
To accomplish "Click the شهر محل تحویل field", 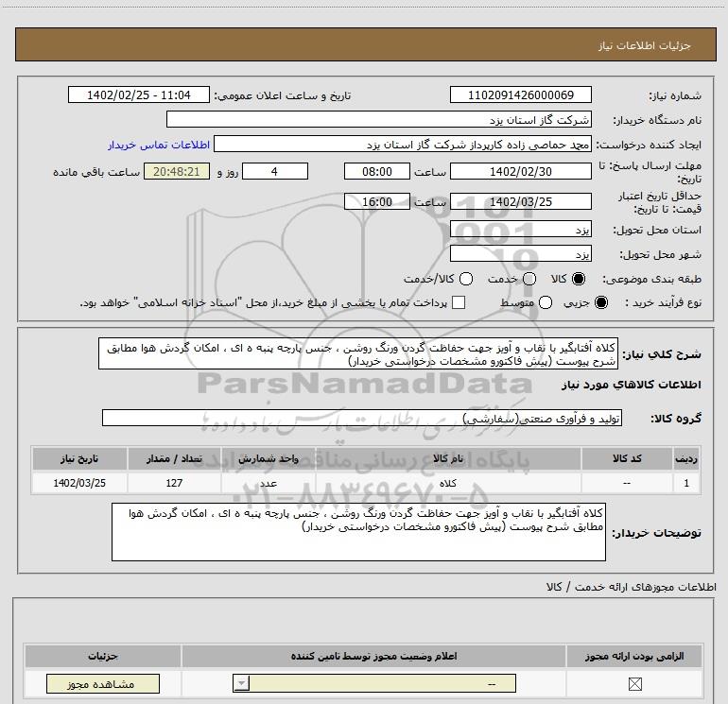I will point(520,254).
